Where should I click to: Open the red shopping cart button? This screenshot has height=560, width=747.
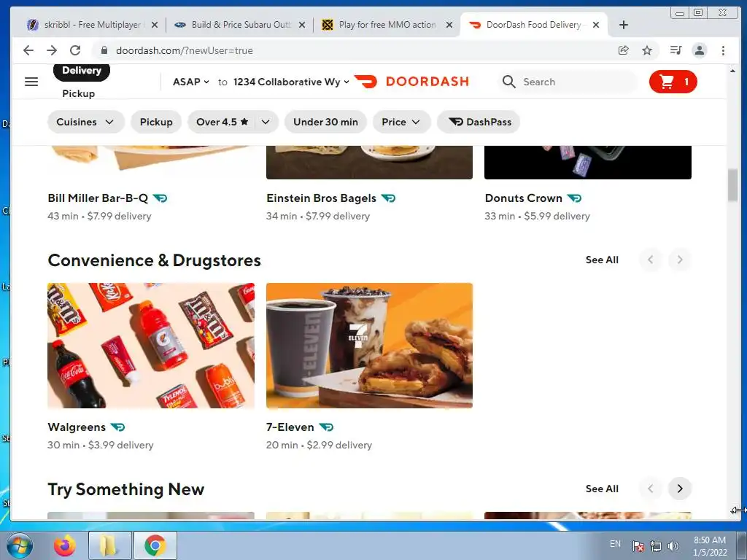(x=673, y=82)
